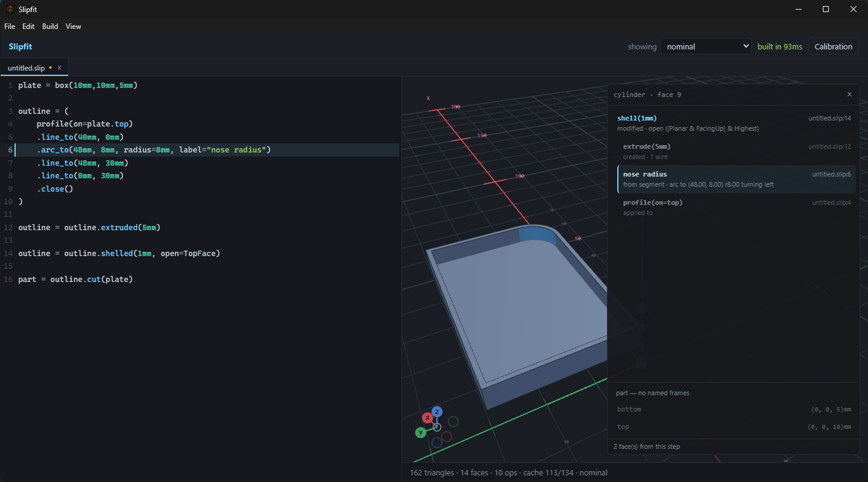The width and height of the screenshot is (868, 482).
Task: Select the nose radius history entry
Action: click(x=737, y=179)
